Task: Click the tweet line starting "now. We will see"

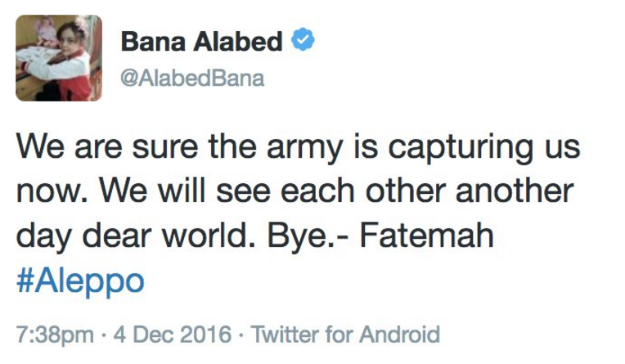Action: pyautogui.click(x=295, y=191)
